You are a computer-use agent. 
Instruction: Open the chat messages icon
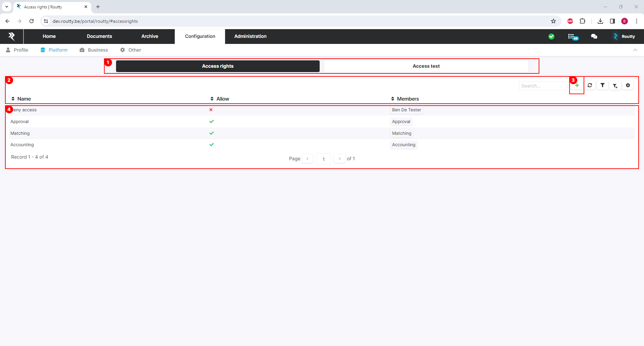click(x=594, y=37)
